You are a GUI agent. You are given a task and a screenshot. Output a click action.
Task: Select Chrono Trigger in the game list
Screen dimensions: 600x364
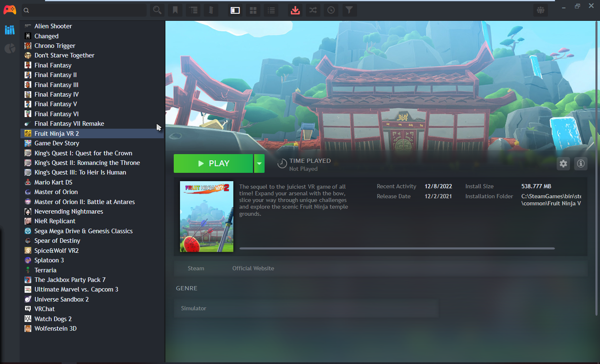point(92,46)
